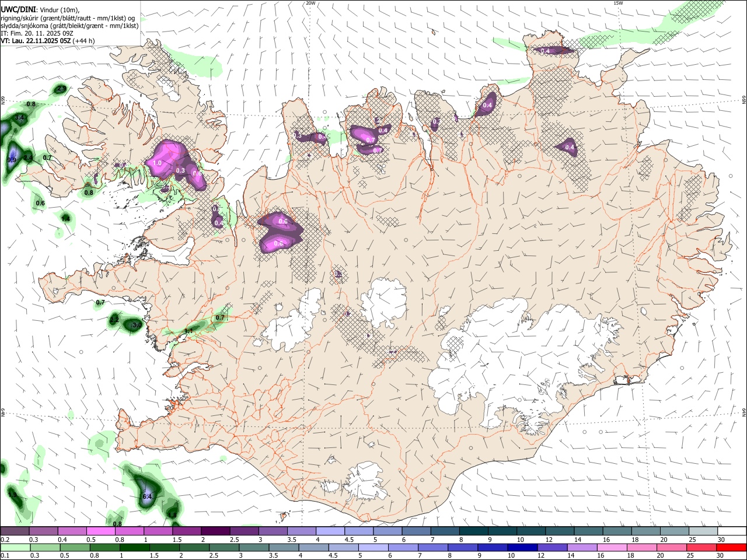
Task: Pick the bright red above-30 rain legend swatch
Action: pos(732,547)
